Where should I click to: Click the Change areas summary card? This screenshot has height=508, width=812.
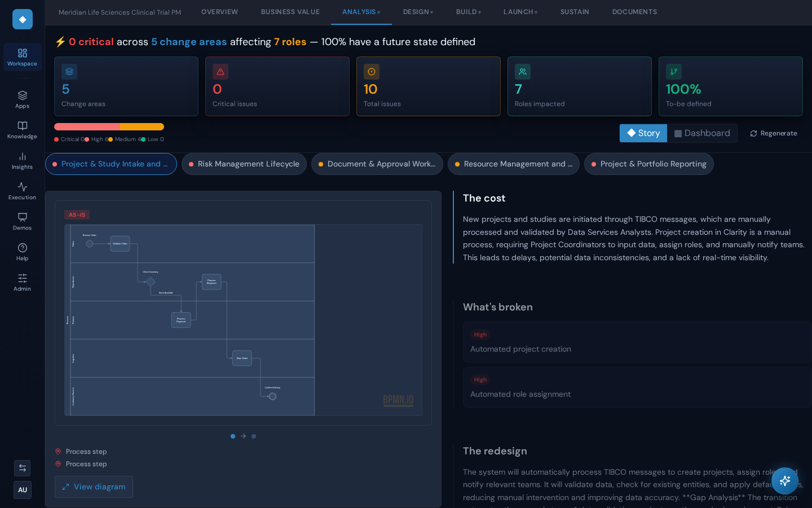(126, 86)
